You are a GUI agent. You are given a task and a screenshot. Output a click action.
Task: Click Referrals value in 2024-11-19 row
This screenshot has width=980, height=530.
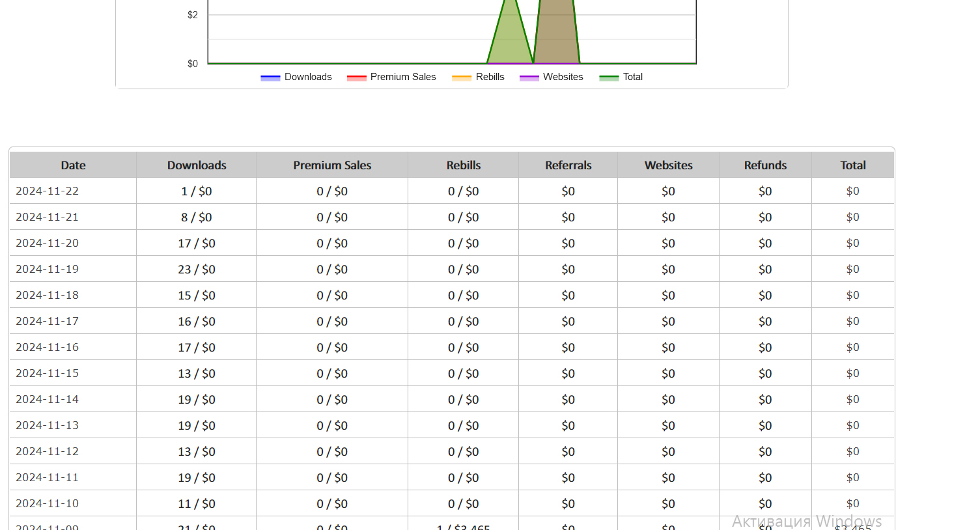(568, 270)
